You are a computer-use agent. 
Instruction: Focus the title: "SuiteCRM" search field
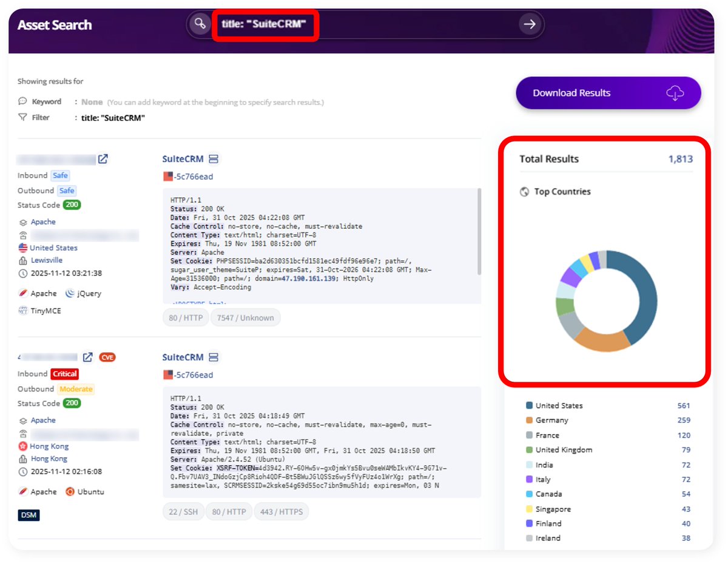(x=366, y=24)
